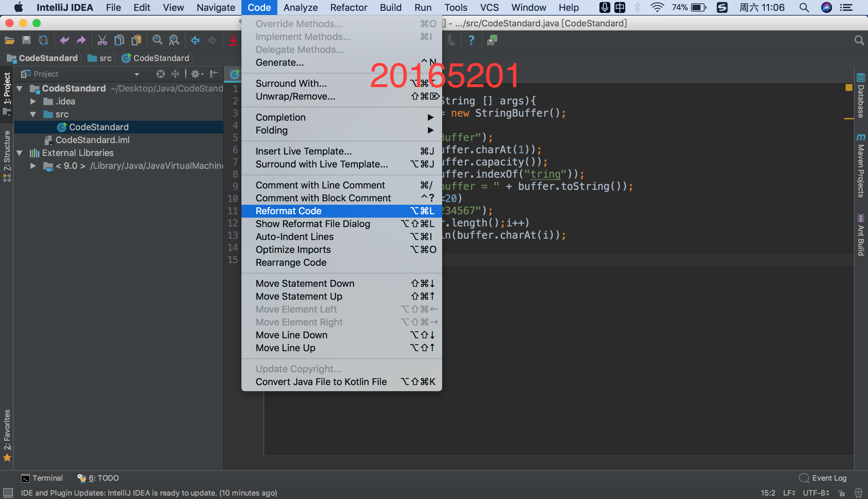868x499 pixels.
Task: Click the Find magnifier toolbar icon
Action: pos(157,40)
